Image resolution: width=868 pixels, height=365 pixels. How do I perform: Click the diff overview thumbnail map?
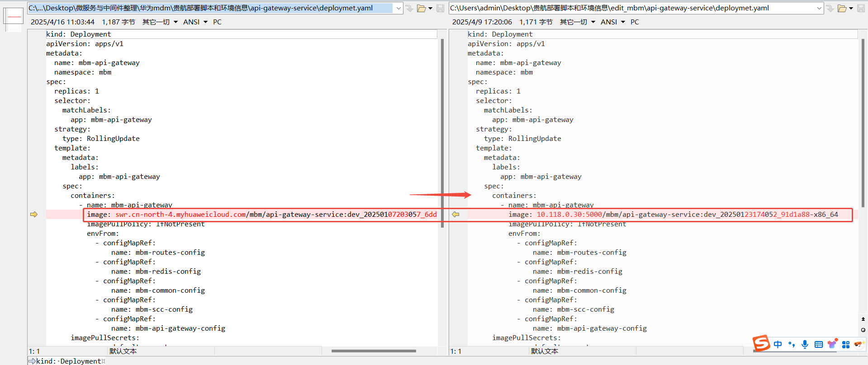14,18
